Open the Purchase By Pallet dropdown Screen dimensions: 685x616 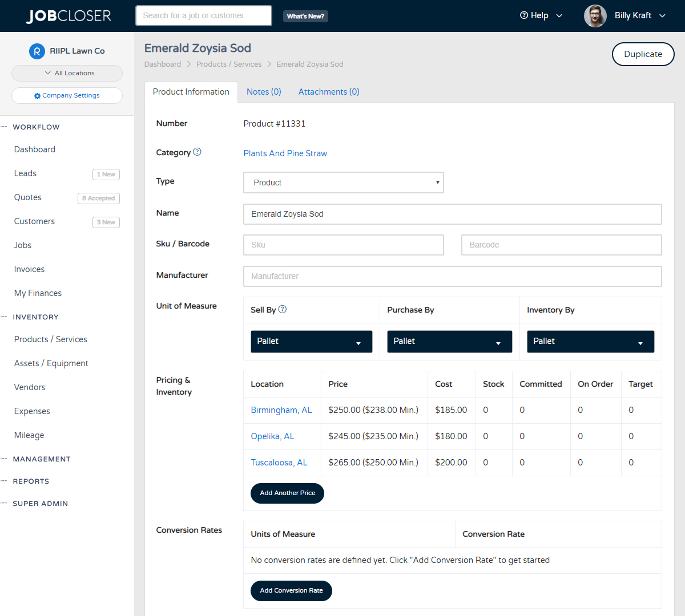[449, 342]
